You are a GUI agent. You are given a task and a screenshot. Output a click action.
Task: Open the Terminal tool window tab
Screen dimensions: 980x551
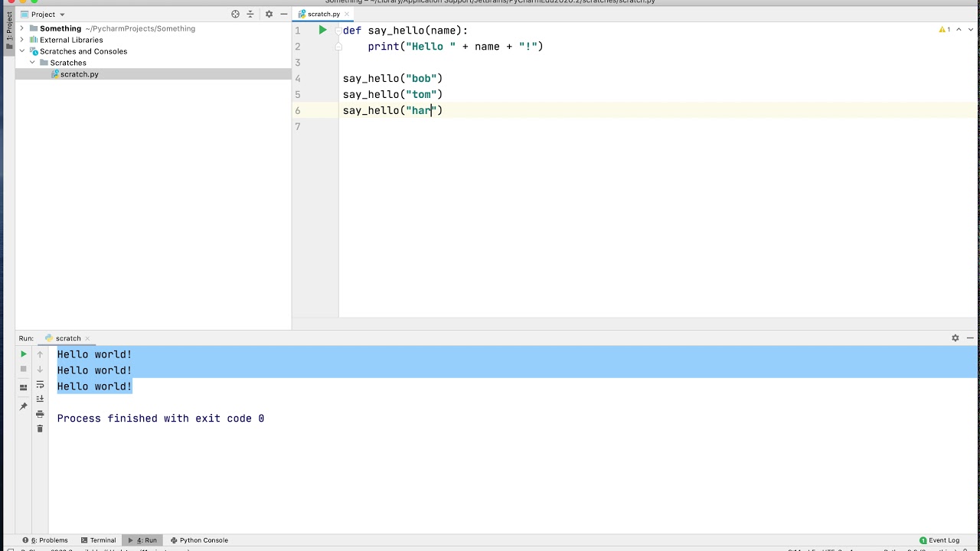tap(98, 540)
